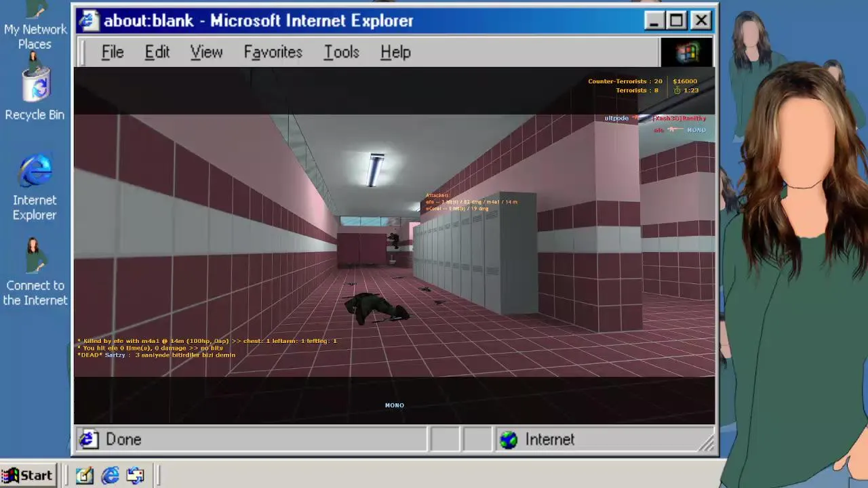The width and height of the screenshot is (868, 488).
Task: Click the Done status text
Action: 123,439
